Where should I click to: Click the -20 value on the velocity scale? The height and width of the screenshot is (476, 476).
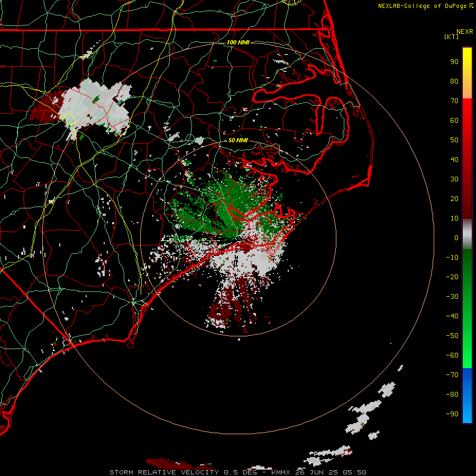[452, 277]
